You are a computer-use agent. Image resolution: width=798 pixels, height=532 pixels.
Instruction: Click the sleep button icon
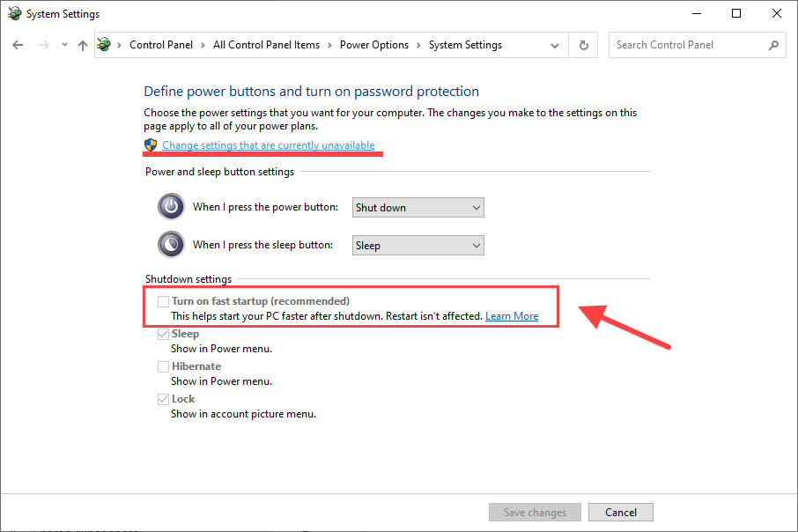click(171, 244)
